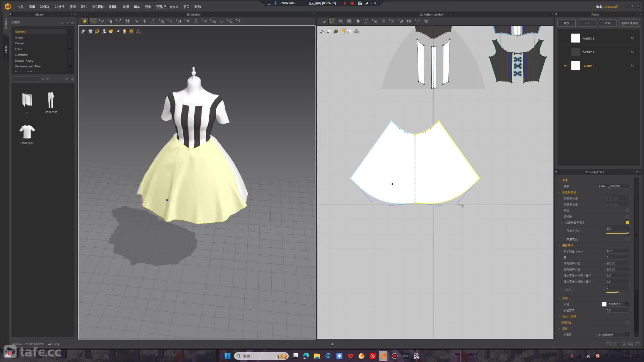Viewport: 644px width, 362px height.
Task: Open File Explorer from the taskbar
Action: (317, 356)
